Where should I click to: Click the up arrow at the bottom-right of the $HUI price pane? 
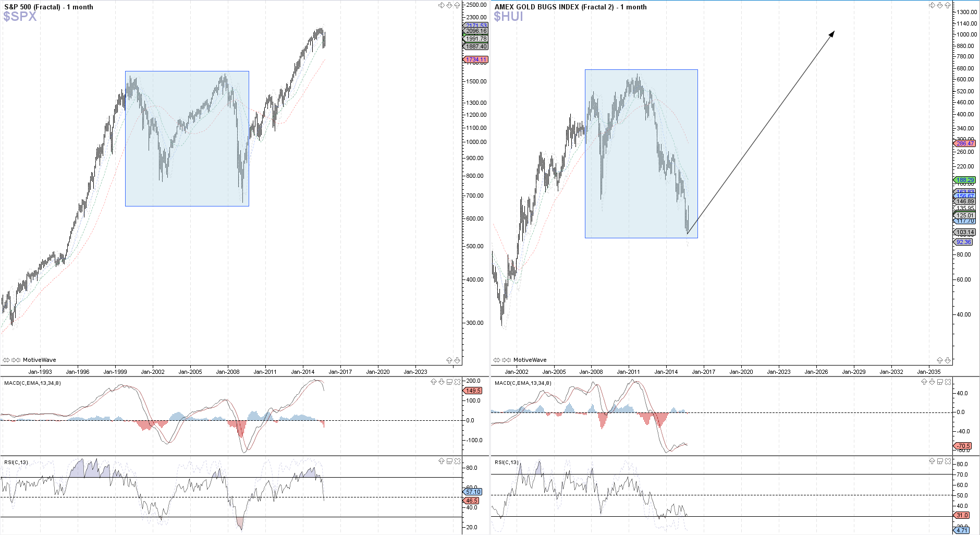[x=940, y=360]
